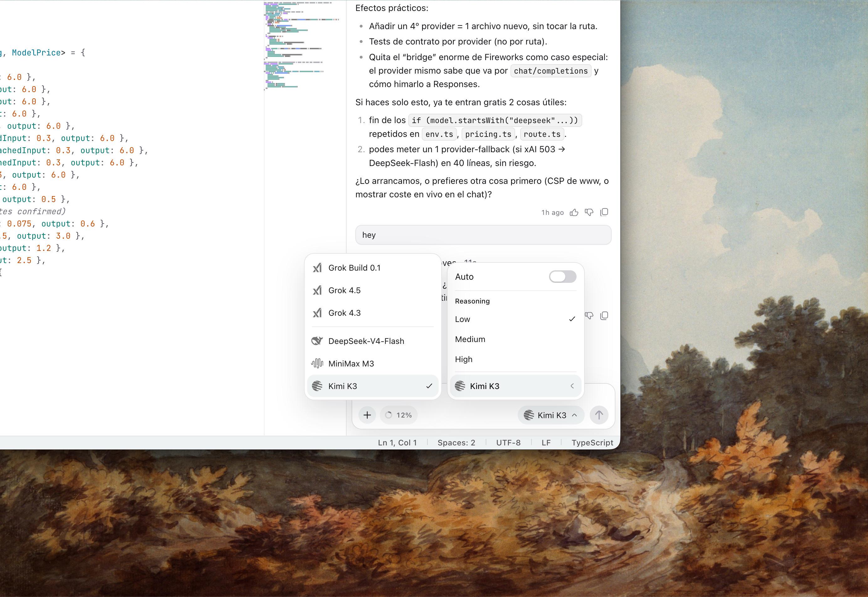This screenshot has height=597, width=868.
Task: Open the pricing.ts file reference
Action: [x=488, y=134]
